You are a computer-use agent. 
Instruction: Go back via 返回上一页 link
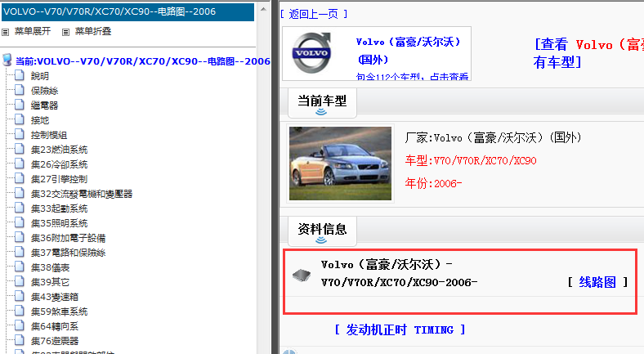pos(314,15)
